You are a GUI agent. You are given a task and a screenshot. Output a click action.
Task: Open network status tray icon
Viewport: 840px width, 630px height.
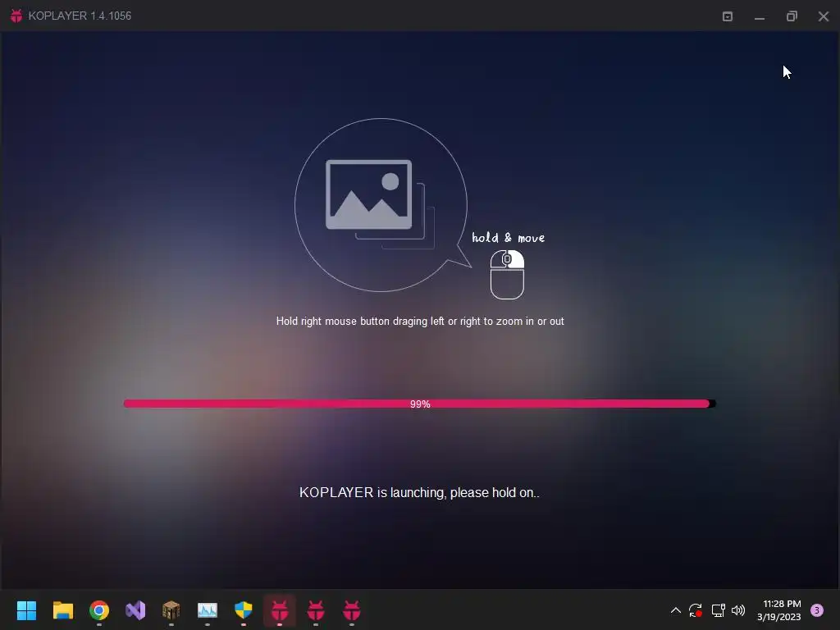tap(718, 610)
